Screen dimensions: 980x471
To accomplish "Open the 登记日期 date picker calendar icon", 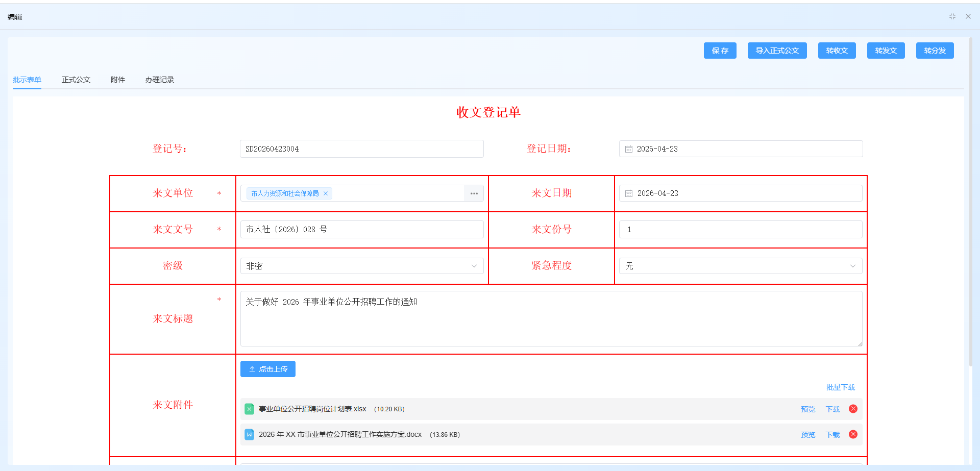I will pyautogui.click(x=629, y=149).
